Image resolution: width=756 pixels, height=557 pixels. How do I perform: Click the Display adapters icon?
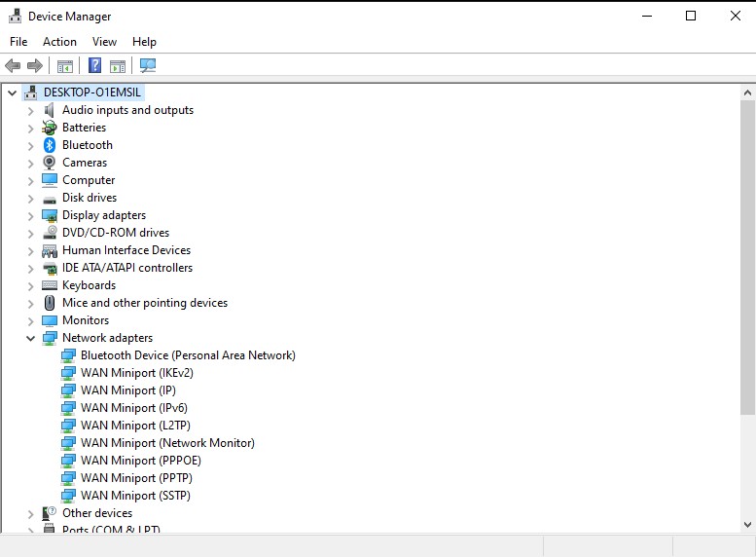tap(50, 215)
